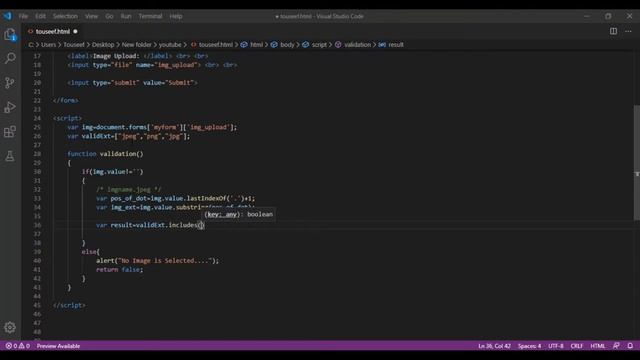Viewport: 640px width, 360px height.
Task: Show errors and warnings count
Action: click(18, 346)
